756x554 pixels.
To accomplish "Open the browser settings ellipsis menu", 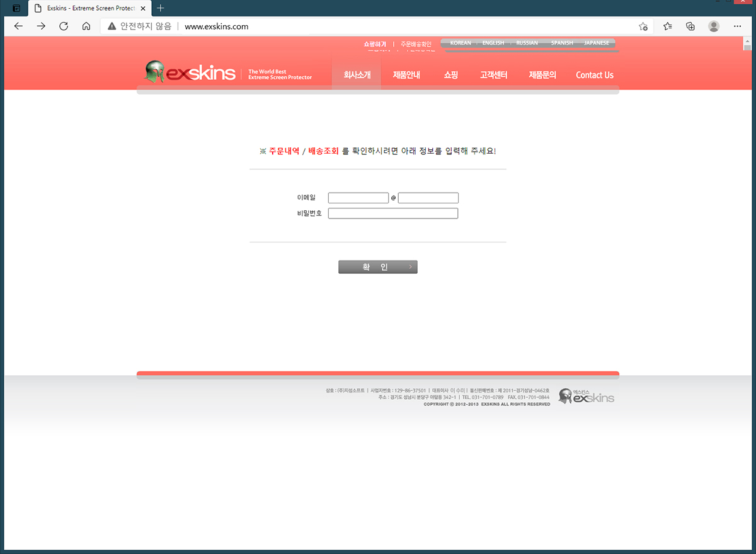I will coord(737,26).
